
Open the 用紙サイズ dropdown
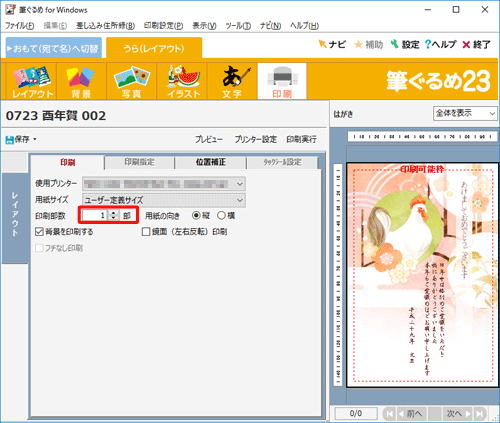pos(164,200)
